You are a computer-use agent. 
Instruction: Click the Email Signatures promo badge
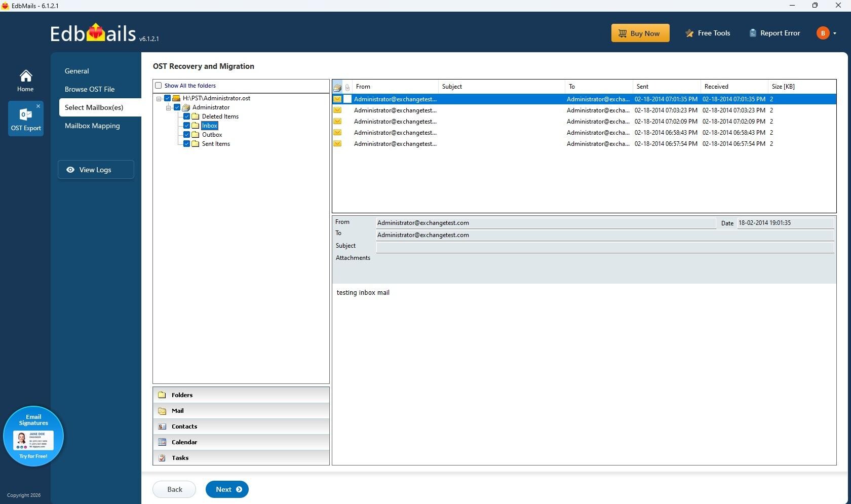coord(33,436)
